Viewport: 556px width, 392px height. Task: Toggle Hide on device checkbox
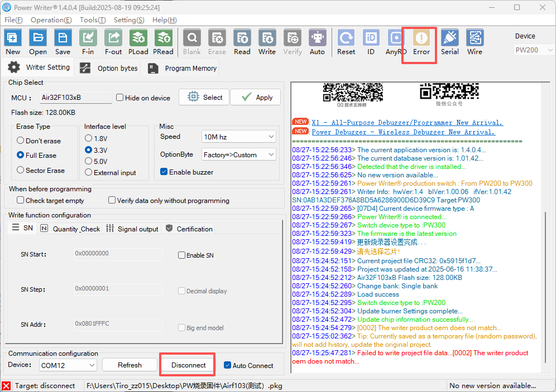click(x=120, y=98)
